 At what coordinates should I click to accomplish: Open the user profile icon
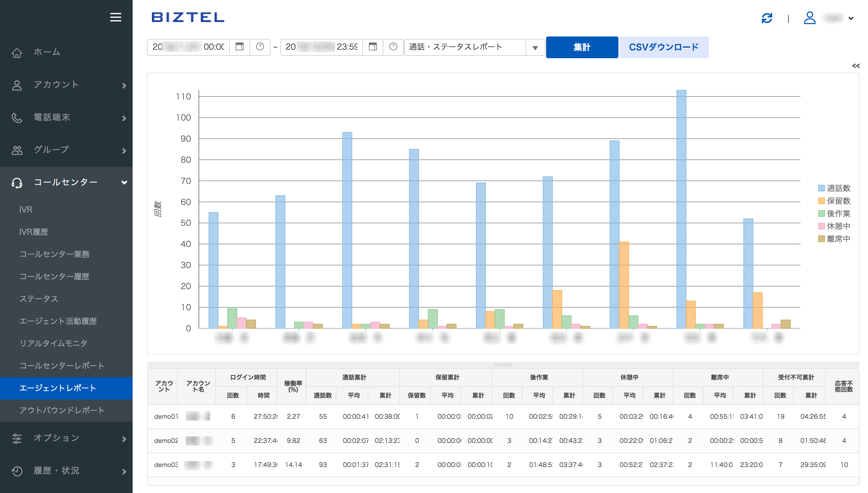(x=810, y=18)
